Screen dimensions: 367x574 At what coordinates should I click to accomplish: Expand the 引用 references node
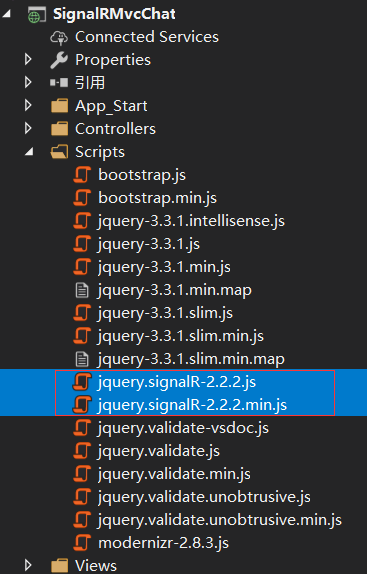pos(28,82)
